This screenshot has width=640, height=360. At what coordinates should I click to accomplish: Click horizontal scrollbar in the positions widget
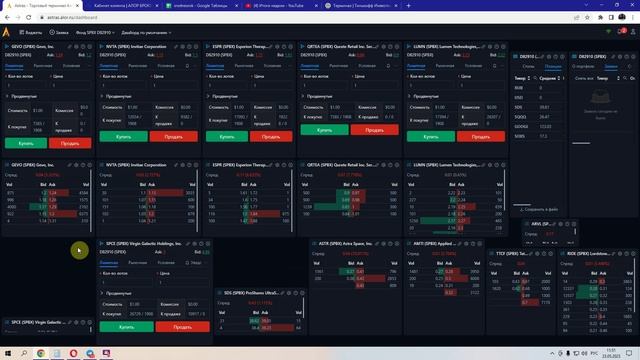click(x=522, y=204)
